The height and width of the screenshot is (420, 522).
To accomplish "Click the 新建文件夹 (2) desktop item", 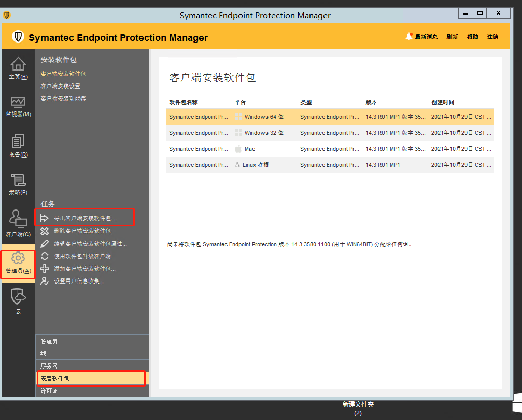I will pyautogui.click(x=358, y=409).
